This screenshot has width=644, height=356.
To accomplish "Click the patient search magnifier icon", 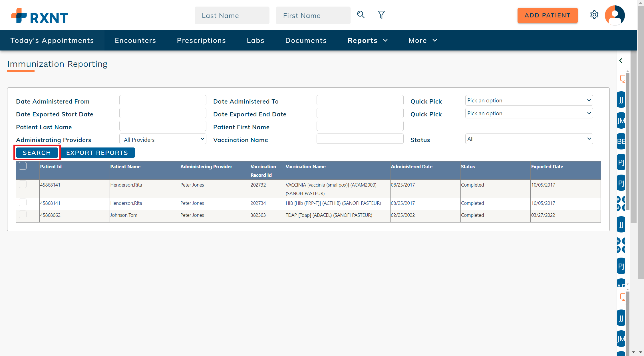I will (361, 15).
